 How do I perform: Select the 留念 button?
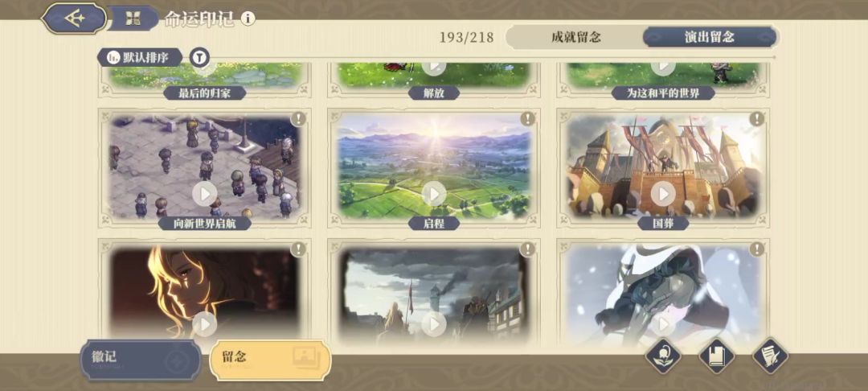tap(271, 360)
